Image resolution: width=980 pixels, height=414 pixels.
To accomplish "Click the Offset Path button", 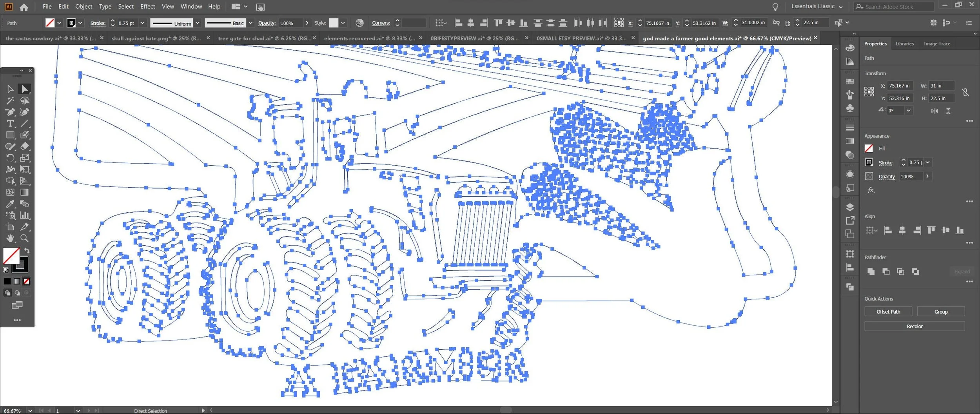I will (888, 312).
